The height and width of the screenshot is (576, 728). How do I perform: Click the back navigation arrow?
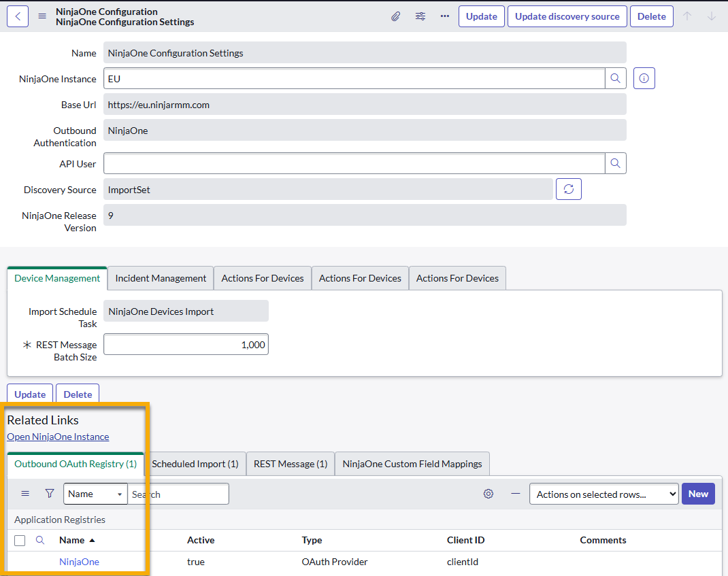coord(18,16)
